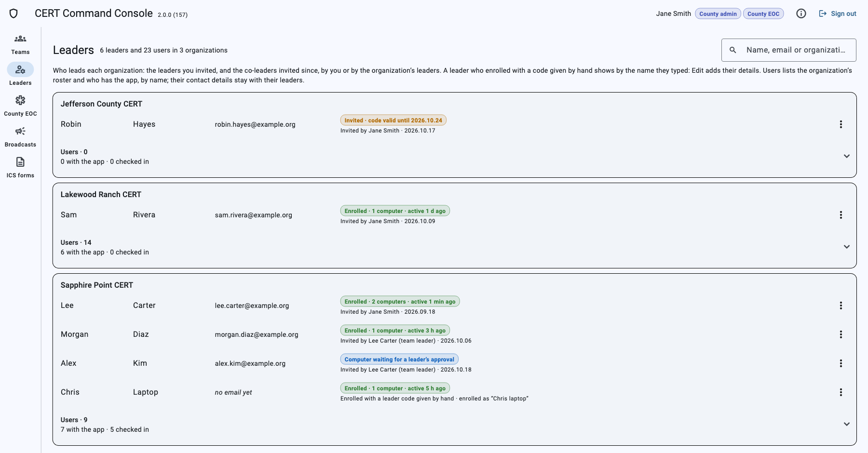
Task: Open more options for Robin Hayes
Action: [841, 124]
